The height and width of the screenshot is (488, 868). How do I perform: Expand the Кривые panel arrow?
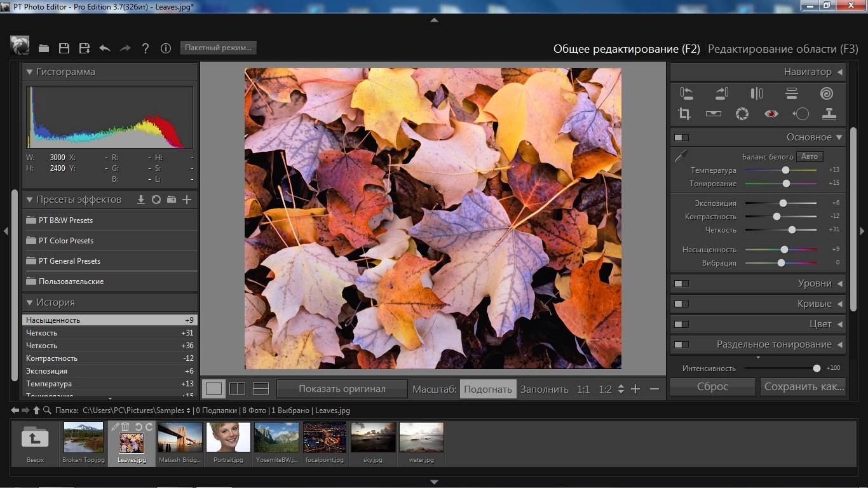(x=839, y=304)
